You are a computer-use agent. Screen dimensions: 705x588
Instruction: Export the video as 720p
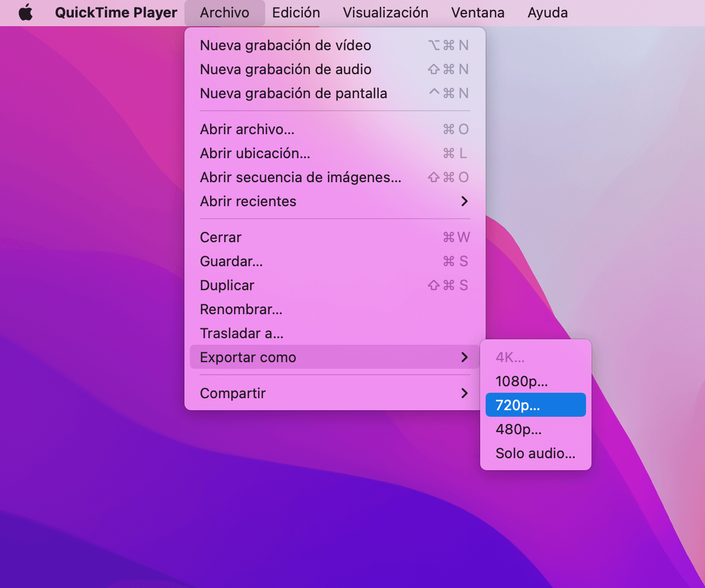[x=517, y=405]
